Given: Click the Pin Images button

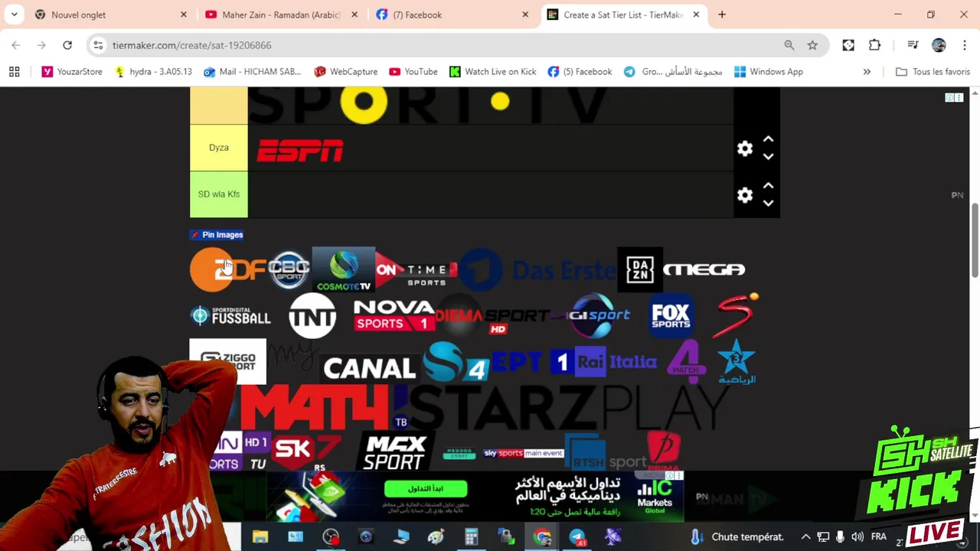Looking at the screenshot, I should click(217, 235).
